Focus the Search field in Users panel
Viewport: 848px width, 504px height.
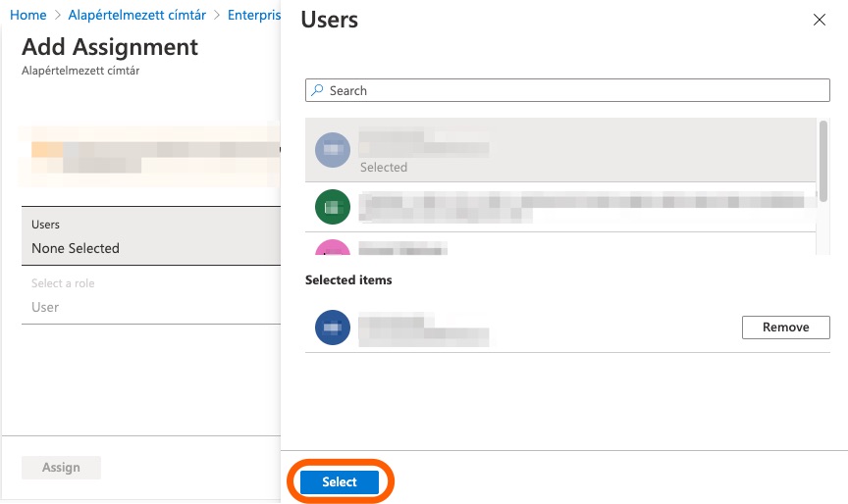(x=567, y=90)
